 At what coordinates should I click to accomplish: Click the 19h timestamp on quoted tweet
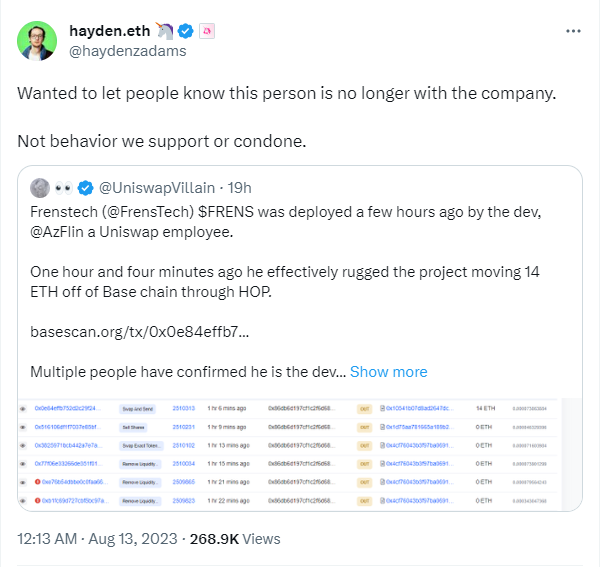coord(239,188)
